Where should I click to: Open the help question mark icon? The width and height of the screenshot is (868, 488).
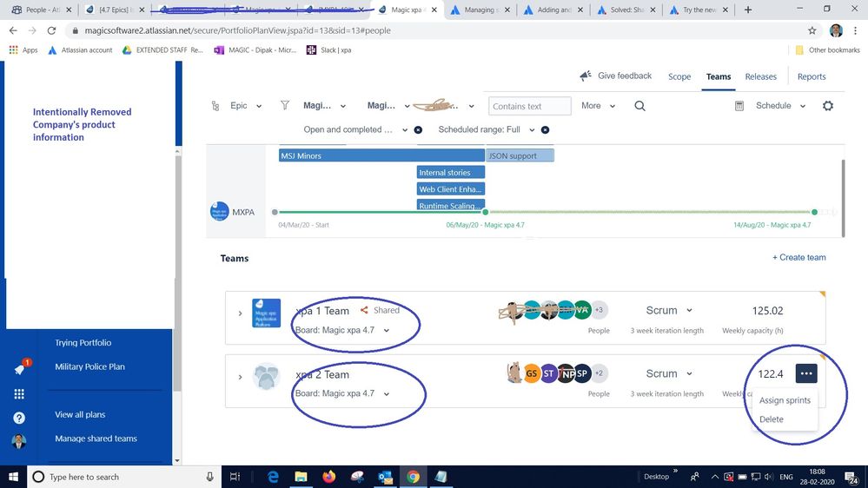pyautogui.click(x=19, y=418)
